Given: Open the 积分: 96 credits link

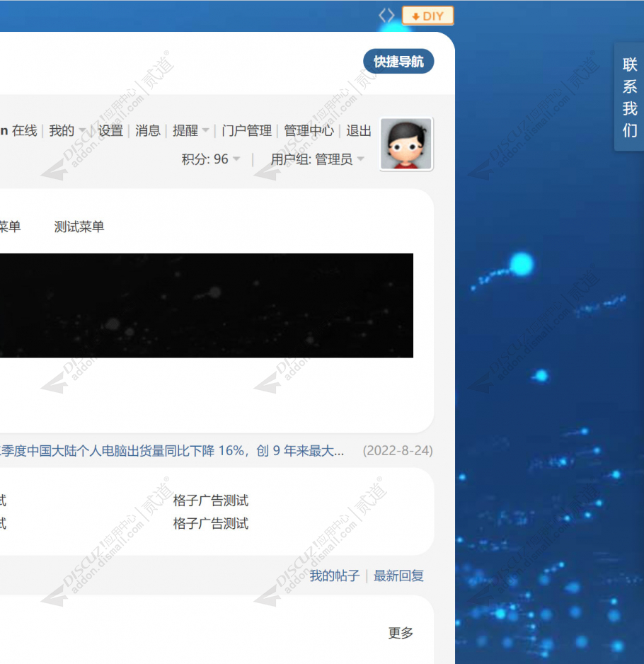Looking at the screenshot, I should tap(205, 159).
